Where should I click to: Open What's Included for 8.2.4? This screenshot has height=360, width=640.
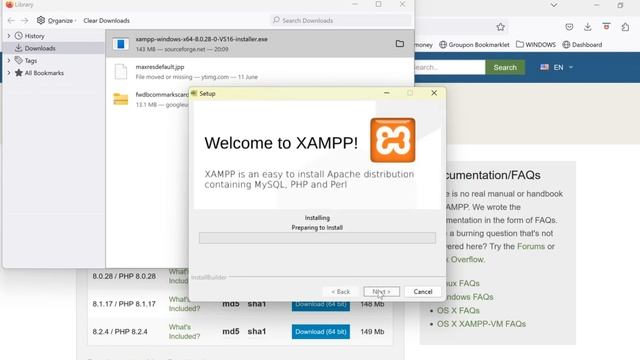[x=184, y=331]
